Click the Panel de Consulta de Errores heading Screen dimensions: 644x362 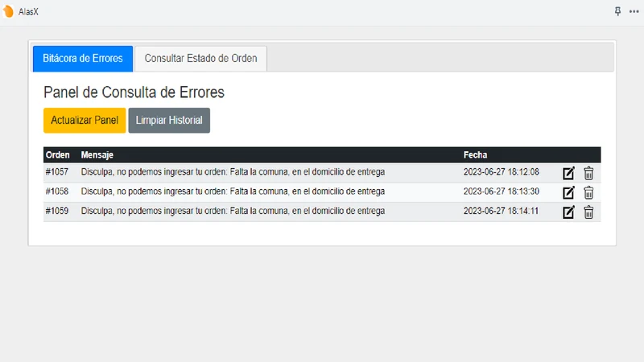coord(134,93)
